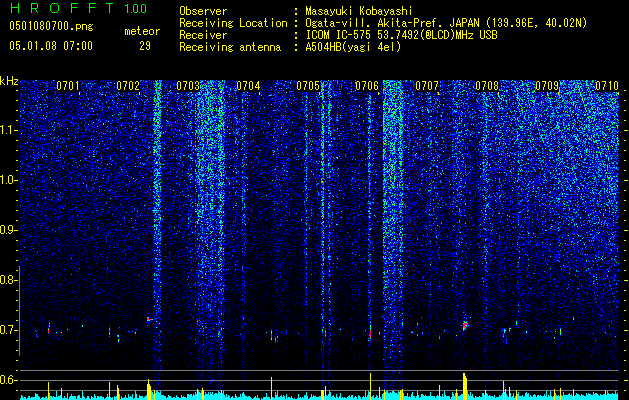
Task: Click the kHz axis unit label
Action: [x=9, y=81]
